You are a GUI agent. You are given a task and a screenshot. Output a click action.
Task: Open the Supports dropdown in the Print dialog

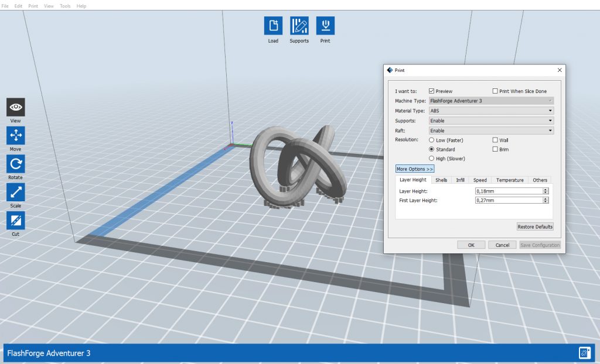click(x=551, y=120)
